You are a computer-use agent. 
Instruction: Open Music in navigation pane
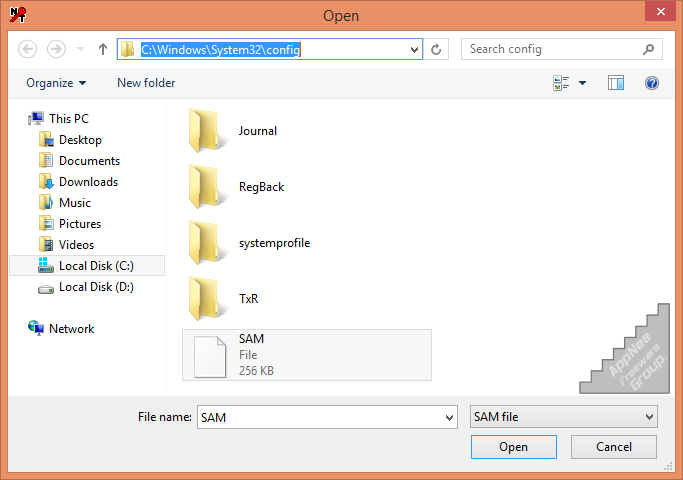click(75, 203)
